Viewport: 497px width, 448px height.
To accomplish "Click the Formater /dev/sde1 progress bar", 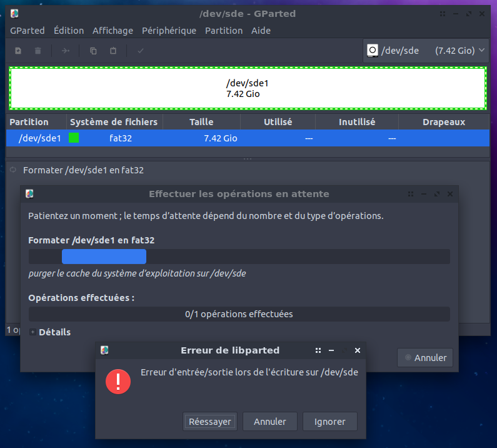I will click(239, 257).
